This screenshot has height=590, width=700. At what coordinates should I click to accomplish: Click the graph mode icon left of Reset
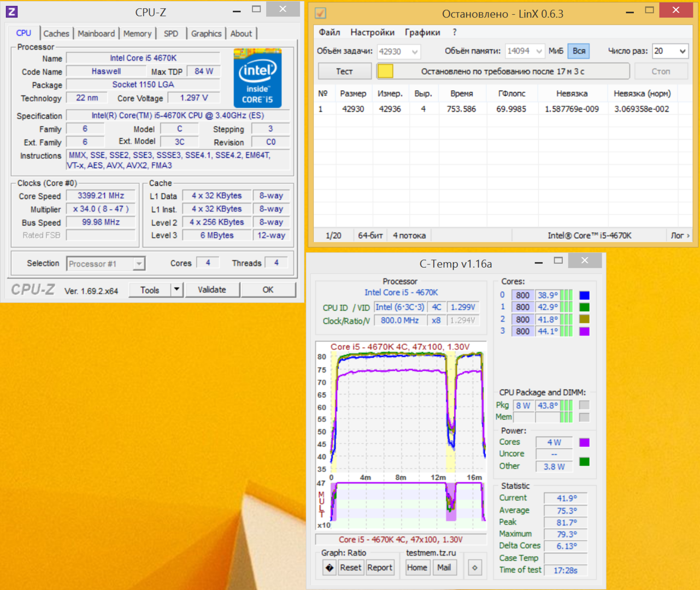click(x=329, y=568)
